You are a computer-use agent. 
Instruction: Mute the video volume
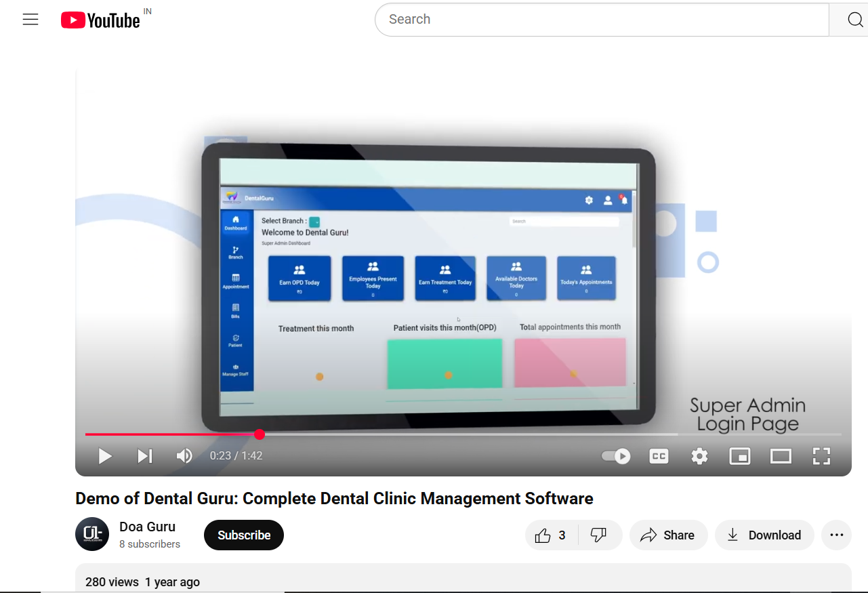pos(184,456)
